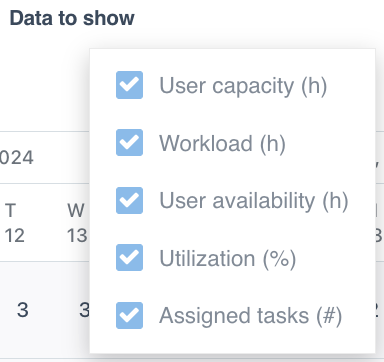
Task: Select the T day letter column header
Action: tap(10, 211)
